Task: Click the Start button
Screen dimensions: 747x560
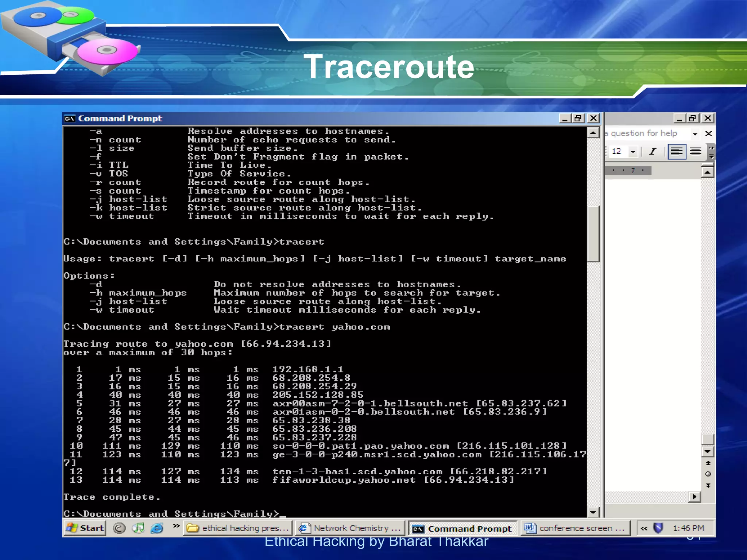Action: (85, 528)
